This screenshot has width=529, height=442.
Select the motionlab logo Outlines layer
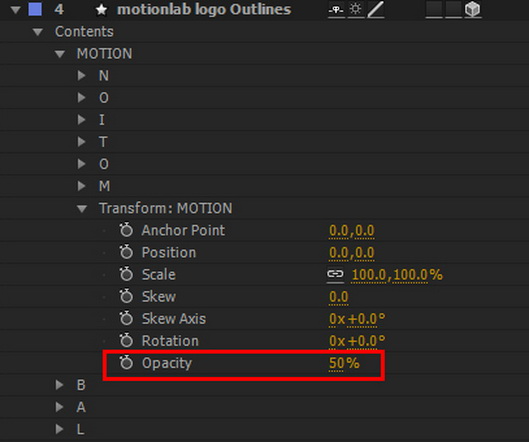[x=204, y=9]
